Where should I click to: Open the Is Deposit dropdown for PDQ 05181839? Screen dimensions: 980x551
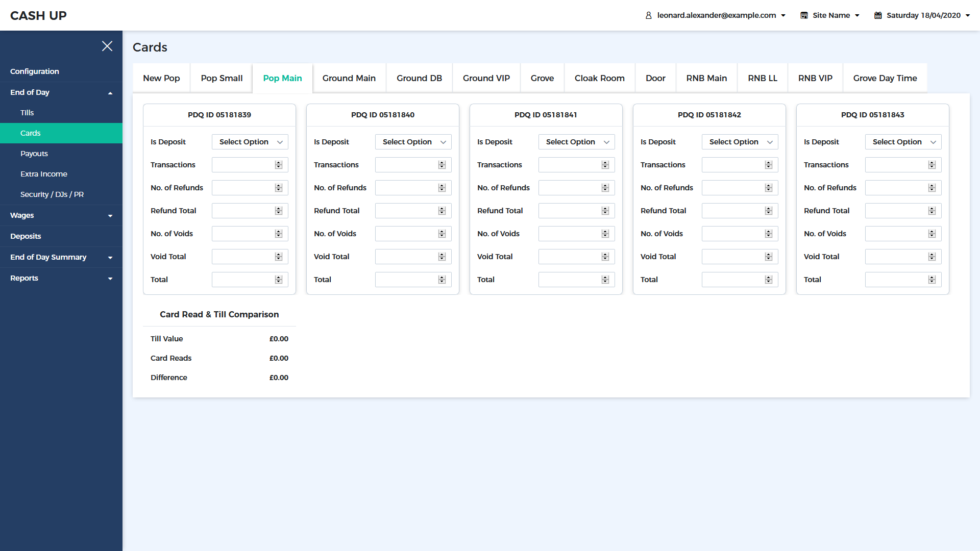point(250,142)
